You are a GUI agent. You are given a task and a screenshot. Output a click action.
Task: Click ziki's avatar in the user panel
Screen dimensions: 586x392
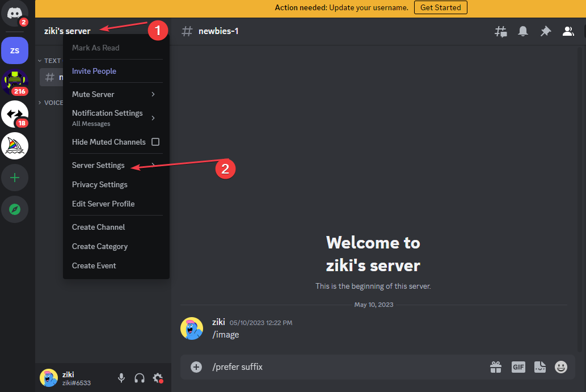tap(49, 378)
